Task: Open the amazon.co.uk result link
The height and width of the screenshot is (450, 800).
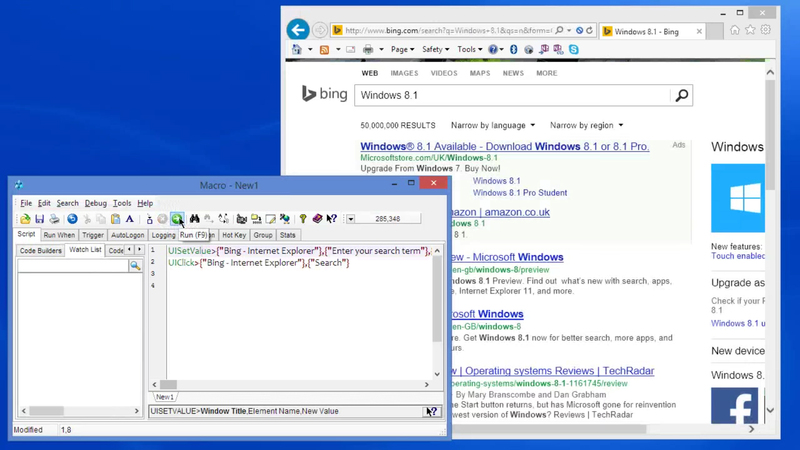Action: point(499,212)
